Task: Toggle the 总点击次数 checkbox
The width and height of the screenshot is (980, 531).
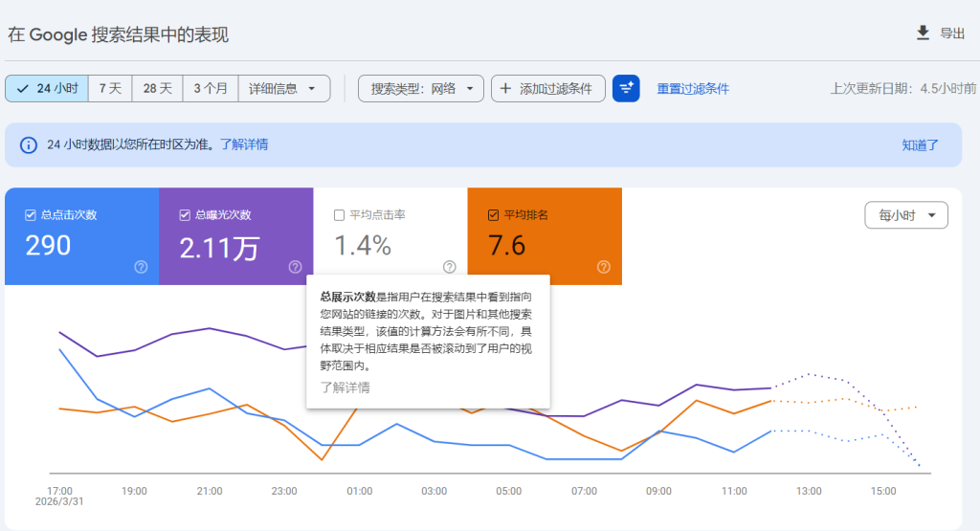Action: pyautogui.click(x=30, y=215)
